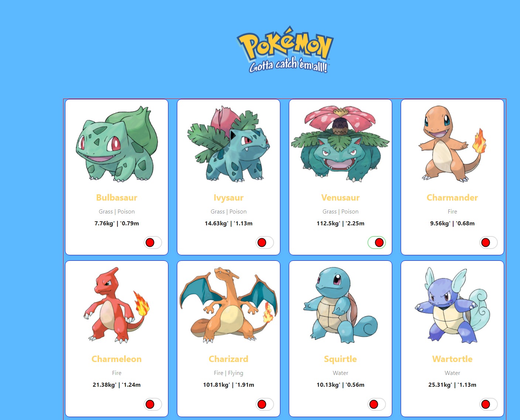Toggle the switch on Wartortle's card
Viewport: 520px width, 420px height.
pos(489,404)
